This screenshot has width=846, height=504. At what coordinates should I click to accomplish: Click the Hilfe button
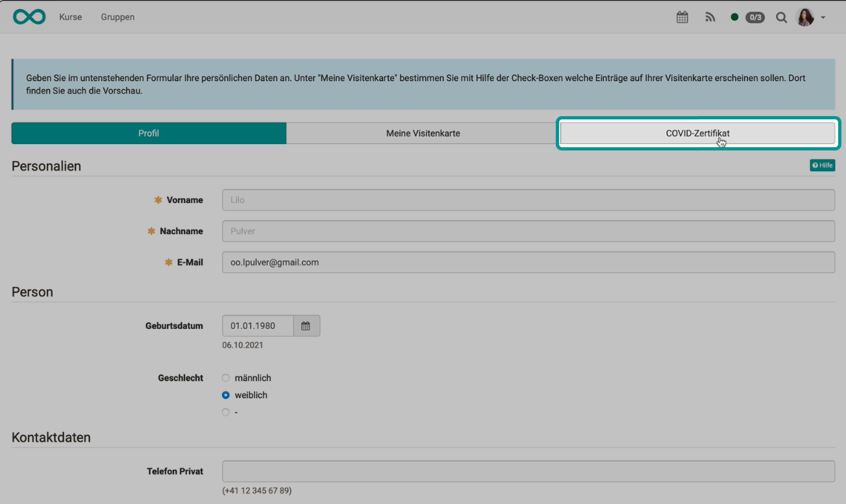822,165
